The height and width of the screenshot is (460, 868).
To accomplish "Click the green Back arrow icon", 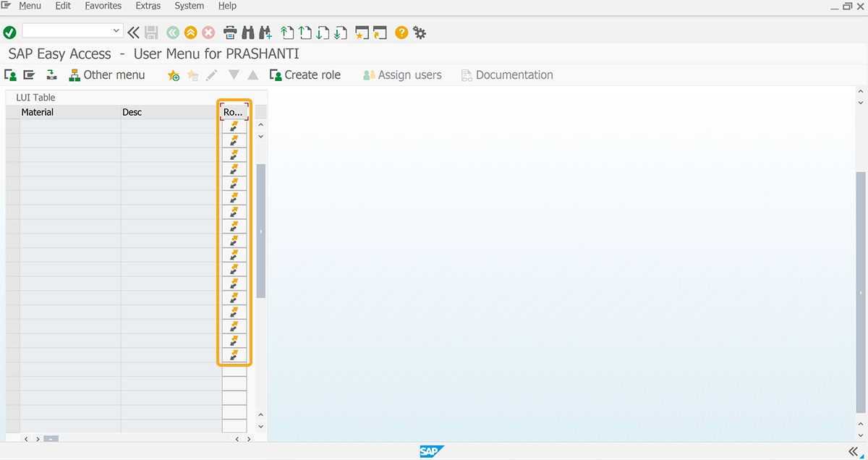I will pos(172,33).
